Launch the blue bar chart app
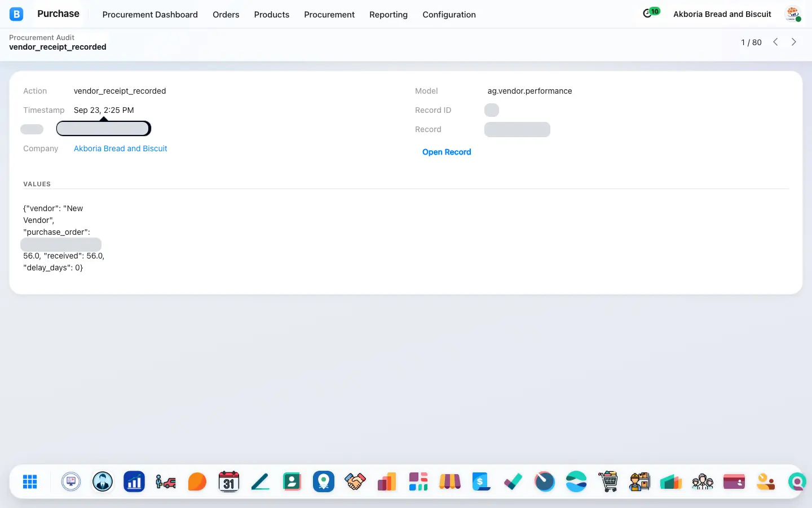Viewport: 812px width, 508px height. [134, 481]
